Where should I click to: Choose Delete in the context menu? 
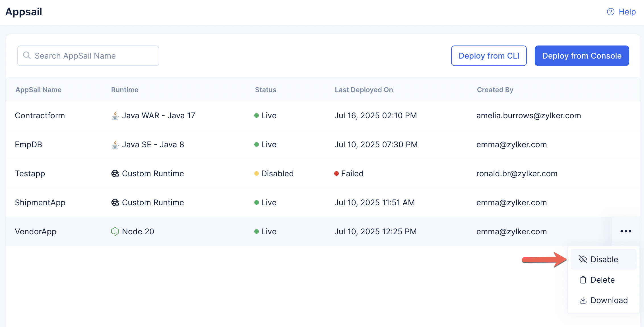point(602,280)
